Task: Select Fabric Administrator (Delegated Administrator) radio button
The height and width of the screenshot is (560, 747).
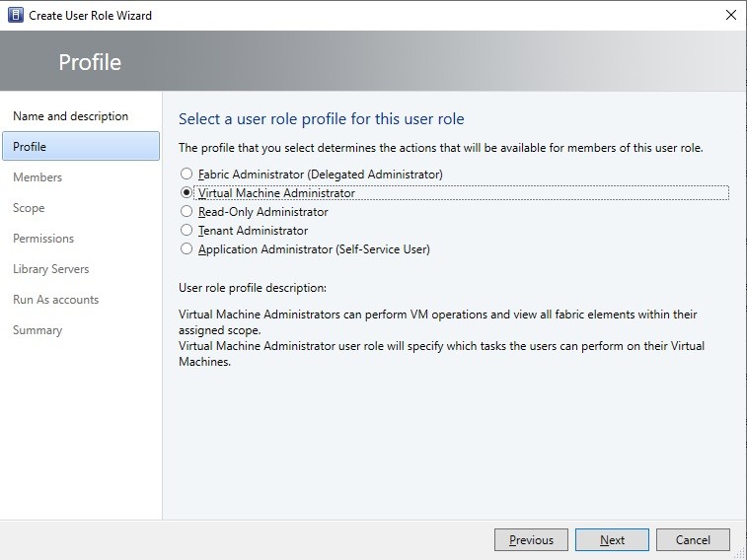Action: click(x=187, y=174)
